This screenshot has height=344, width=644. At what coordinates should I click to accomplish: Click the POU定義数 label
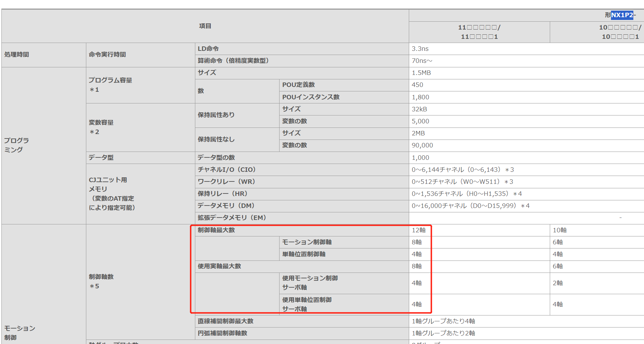(x=298, y=85)
